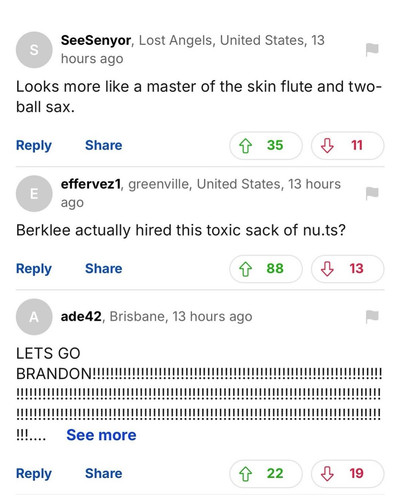
Task: Reply to effervez1's comment
Action: pos(34,269)
